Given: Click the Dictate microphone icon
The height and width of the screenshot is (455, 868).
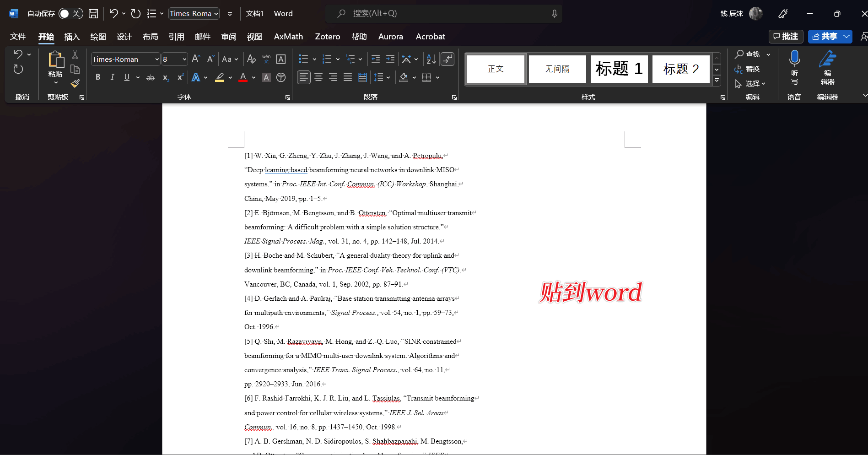Looking at the screenshot, I should click(x=794, y=60).
